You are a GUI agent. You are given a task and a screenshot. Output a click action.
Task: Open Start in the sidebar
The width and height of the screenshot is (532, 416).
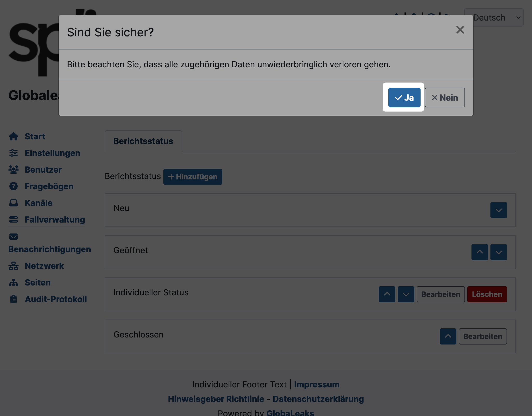pos(35,136)
